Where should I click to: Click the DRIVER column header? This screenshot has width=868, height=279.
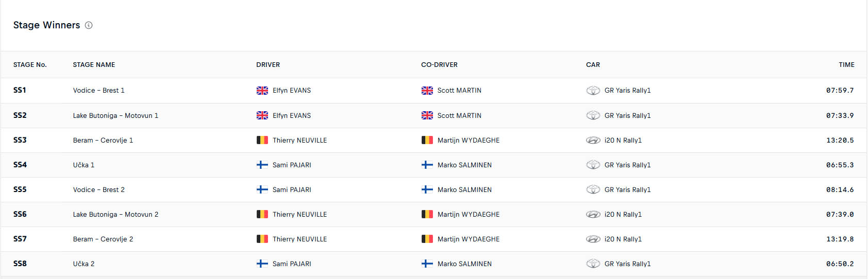[268, 65]
